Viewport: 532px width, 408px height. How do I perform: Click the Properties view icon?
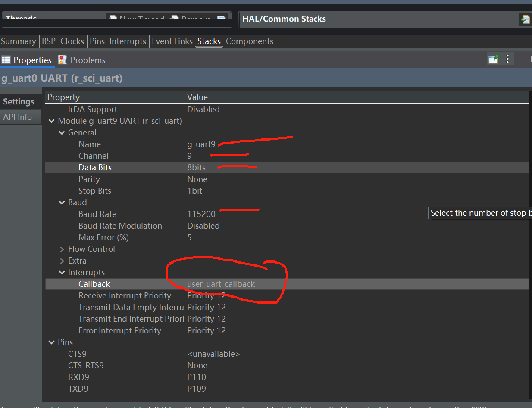6,60
